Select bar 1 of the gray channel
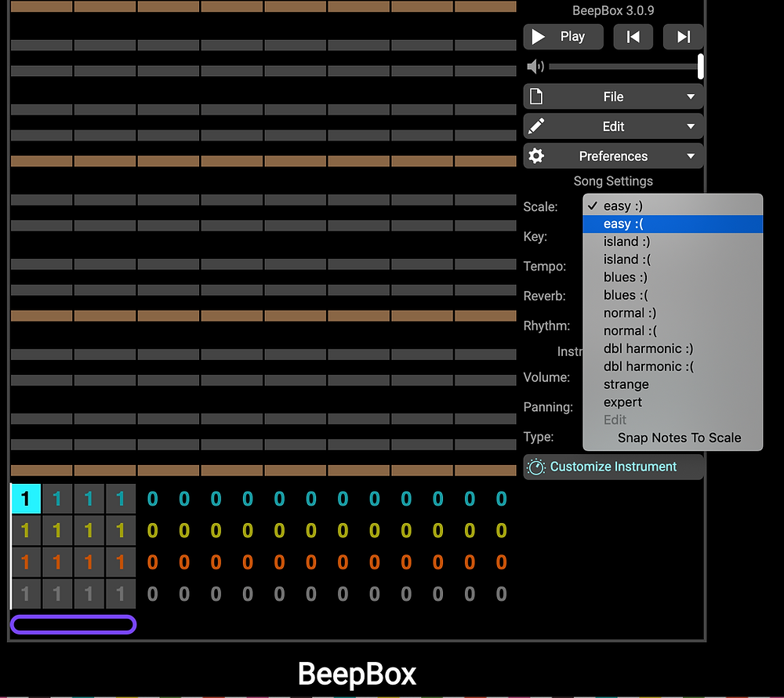Screen dimensions: 784x698 pos(26,594)
